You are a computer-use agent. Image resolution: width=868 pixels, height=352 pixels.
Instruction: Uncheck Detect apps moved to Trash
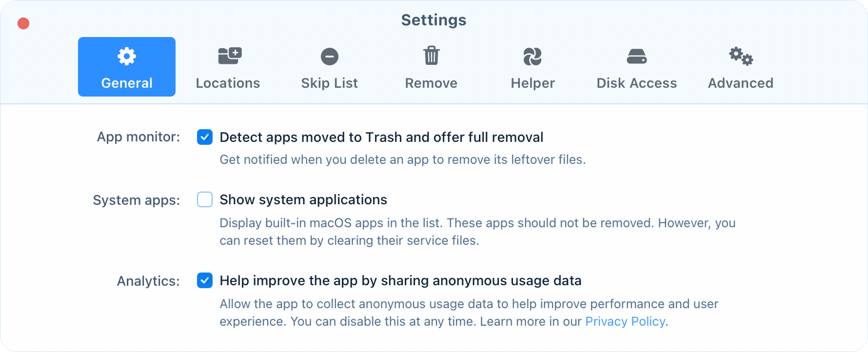tap(205, 137)
